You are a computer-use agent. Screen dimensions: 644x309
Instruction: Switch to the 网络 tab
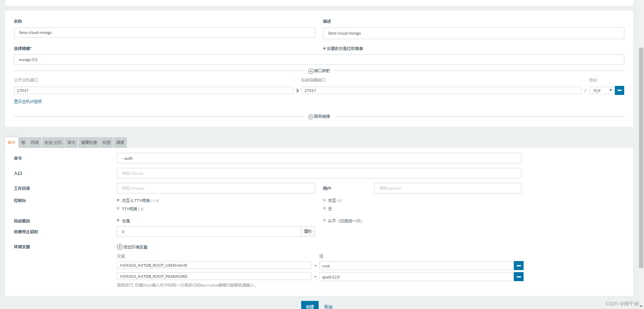tap(35, 143)
